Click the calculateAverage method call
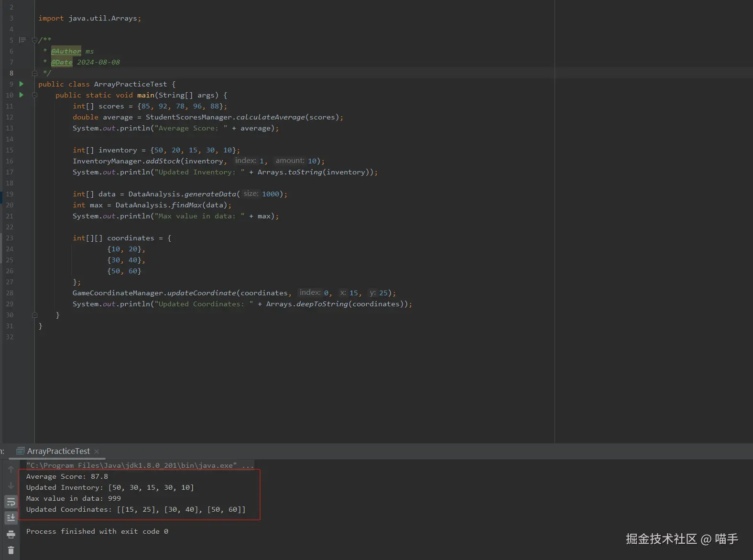This screenshot has width=753, height=560. click(x=270, y=117)
